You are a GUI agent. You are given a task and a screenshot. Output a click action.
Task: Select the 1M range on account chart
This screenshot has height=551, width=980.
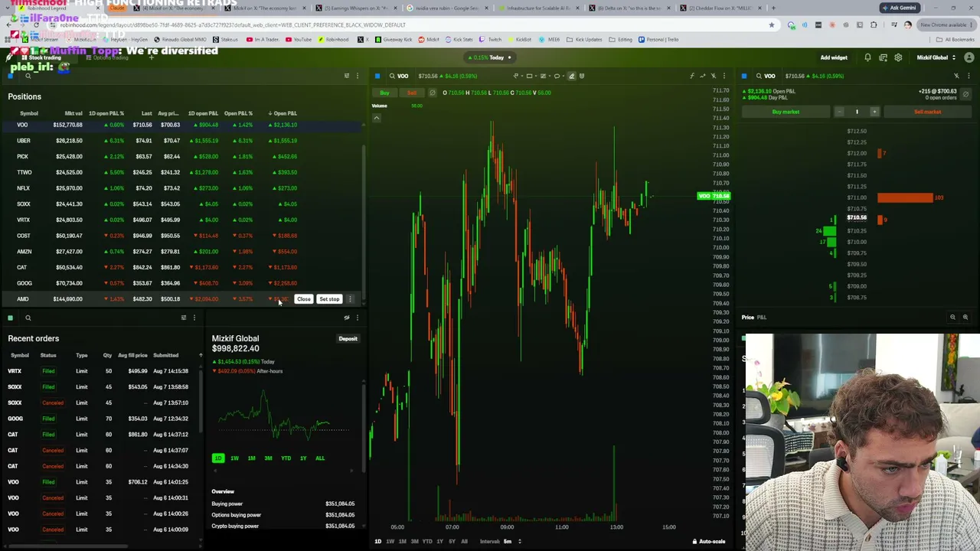click(x=251, y=458)
